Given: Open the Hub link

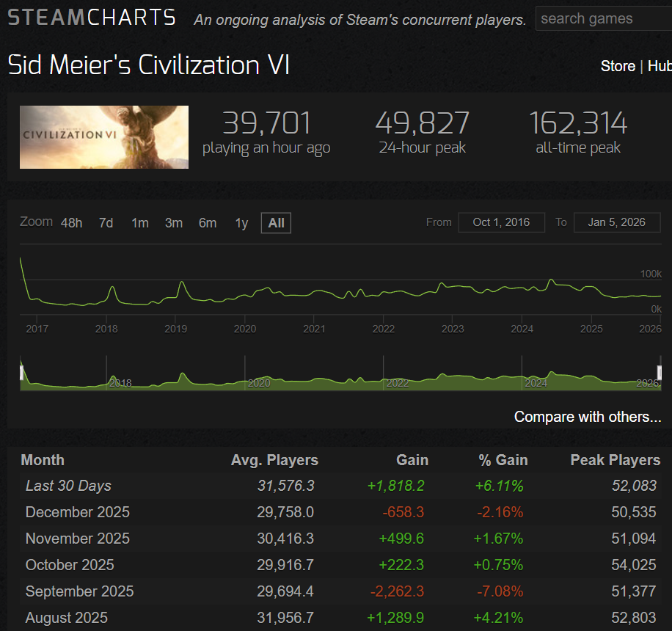Looking at the screenshot, I should pos(660,66).
